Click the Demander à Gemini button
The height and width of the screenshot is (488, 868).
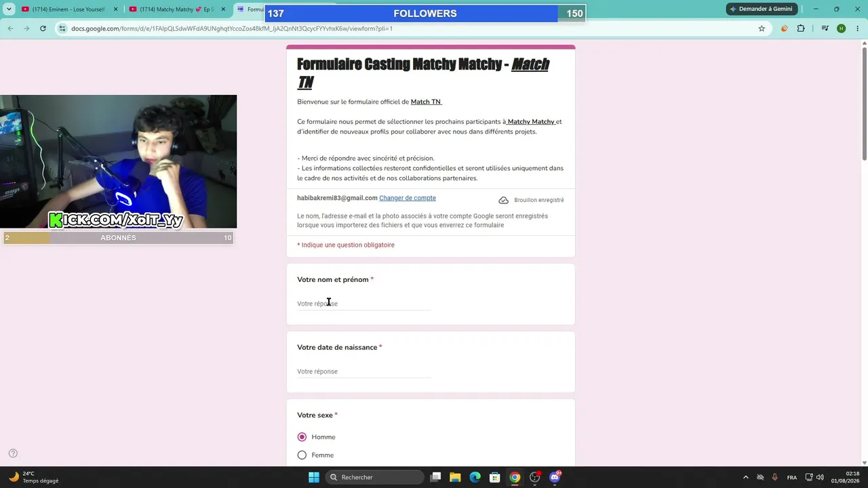click(760, 9)
